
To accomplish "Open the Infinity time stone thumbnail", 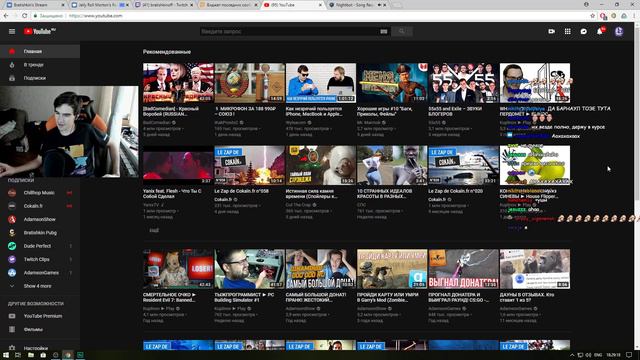I will (321, 165).
